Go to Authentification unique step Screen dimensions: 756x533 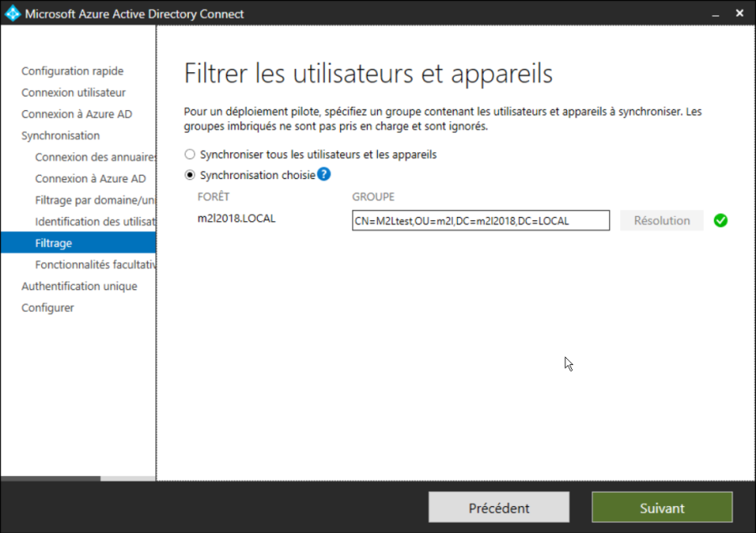point(79,286)
